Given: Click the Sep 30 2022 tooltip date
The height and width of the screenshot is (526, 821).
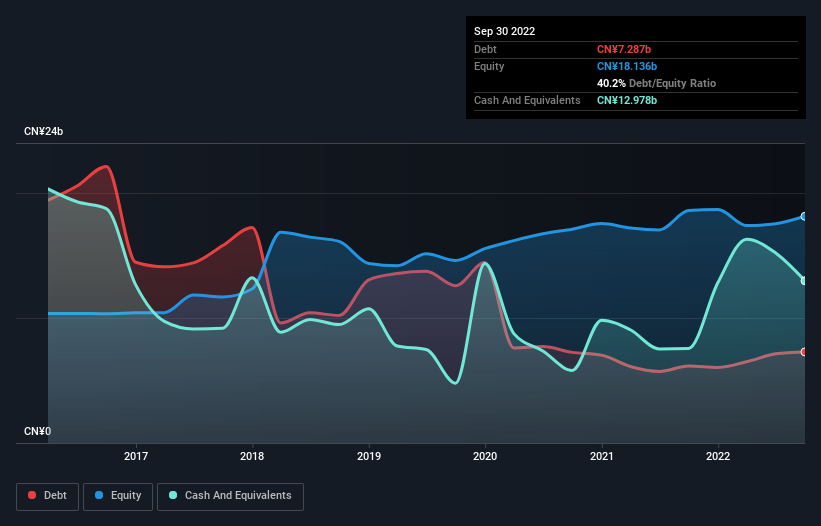Looking at the screenshot, I should 504,31.
